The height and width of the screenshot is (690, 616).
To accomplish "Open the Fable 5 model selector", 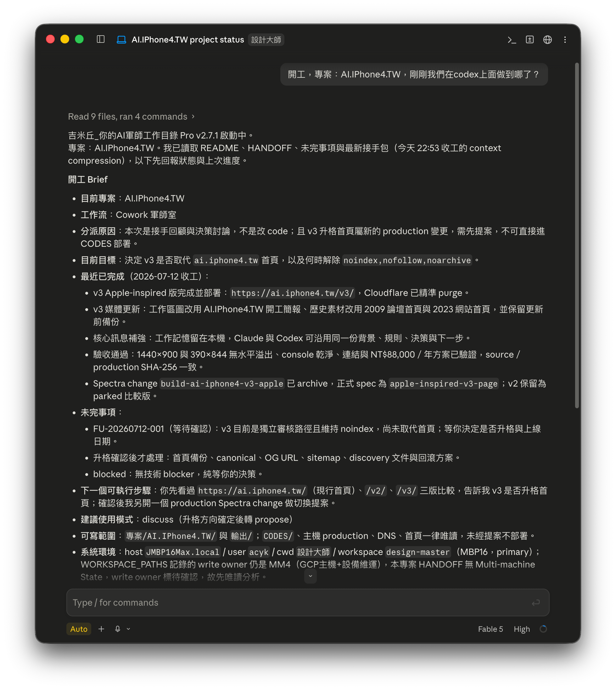I will pyautogui.click(x=490, y=629).
